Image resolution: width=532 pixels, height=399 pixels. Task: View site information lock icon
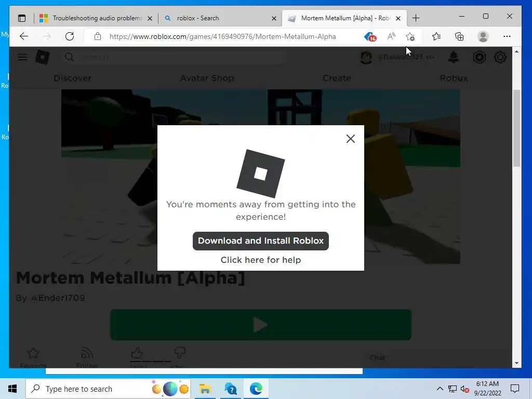pos(97,36)
